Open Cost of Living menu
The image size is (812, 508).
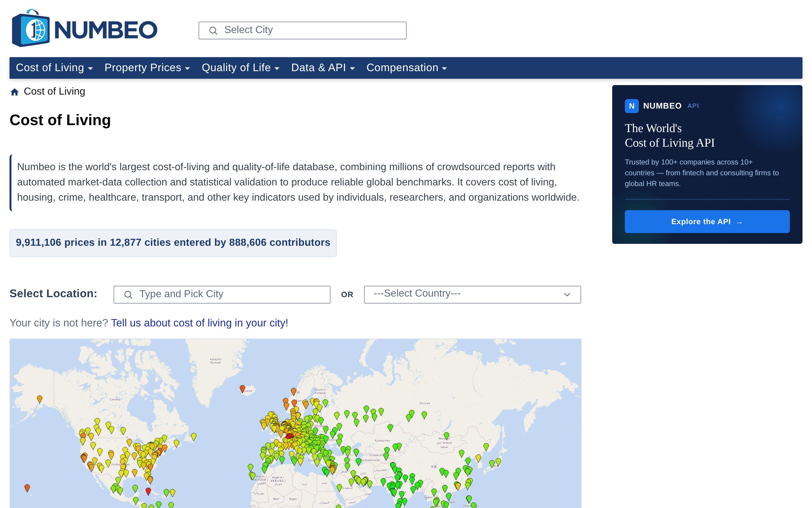pos(54,68)
